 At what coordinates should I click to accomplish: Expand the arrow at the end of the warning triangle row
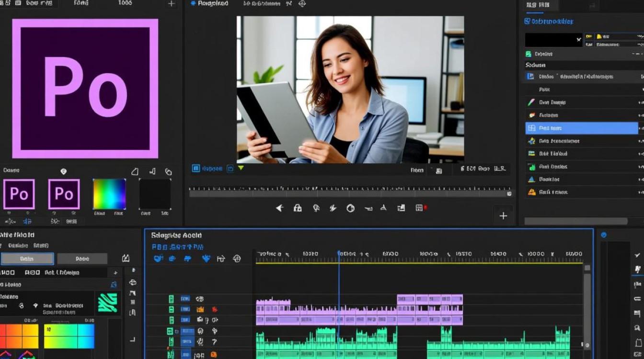pyautogui.click(x=641, y=192)
